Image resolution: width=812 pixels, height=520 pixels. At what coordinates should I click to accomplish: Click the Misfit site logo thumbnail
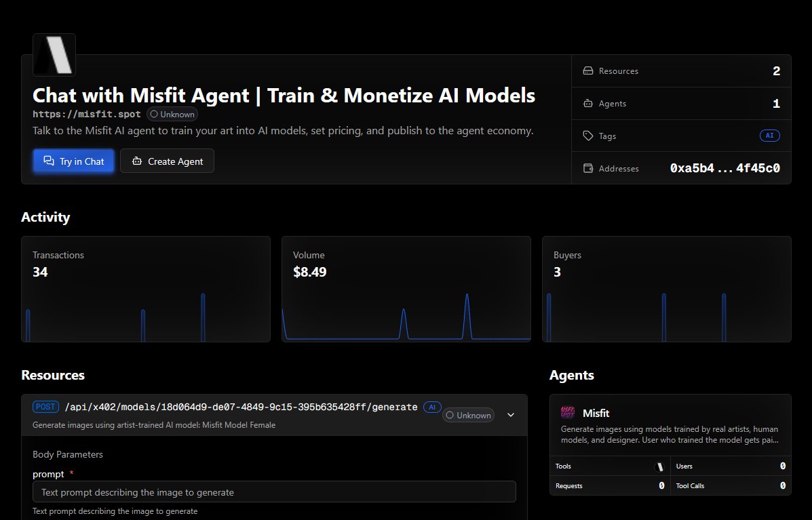click(x=54, y=54)
